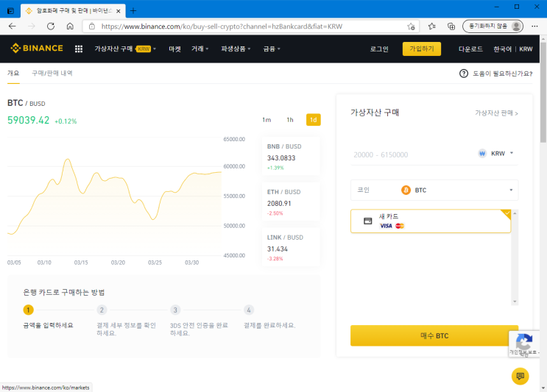Screen dimensions: 547x392
Task: Open the LINK / BUSD price card
Action: [291, 247]
